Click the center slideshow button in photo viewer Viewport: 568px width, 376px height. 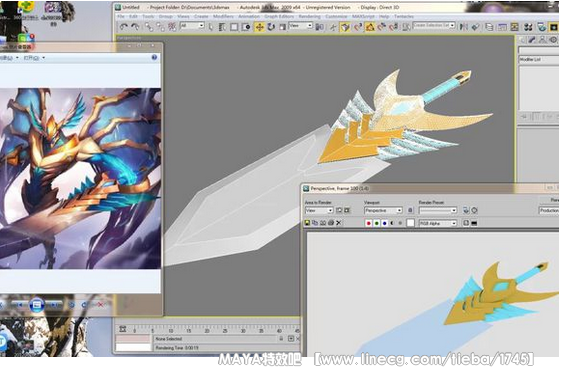click(x=37, y=305)
